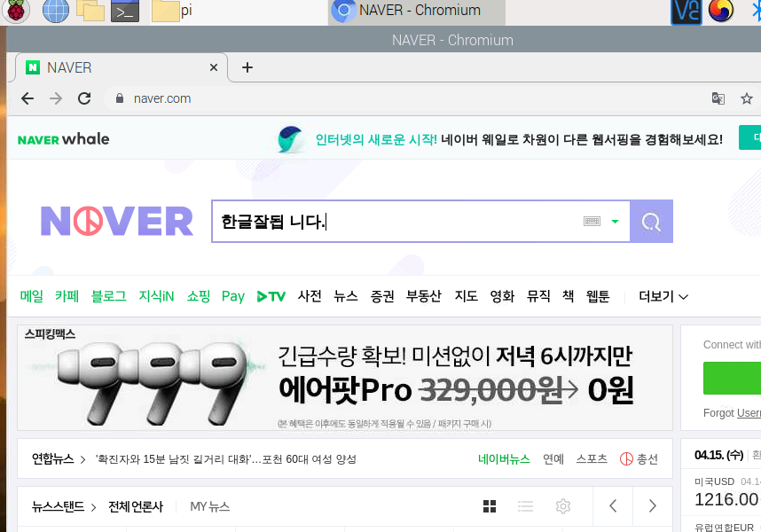
Task: Bookmark this page with star
Action: point(747,98)
